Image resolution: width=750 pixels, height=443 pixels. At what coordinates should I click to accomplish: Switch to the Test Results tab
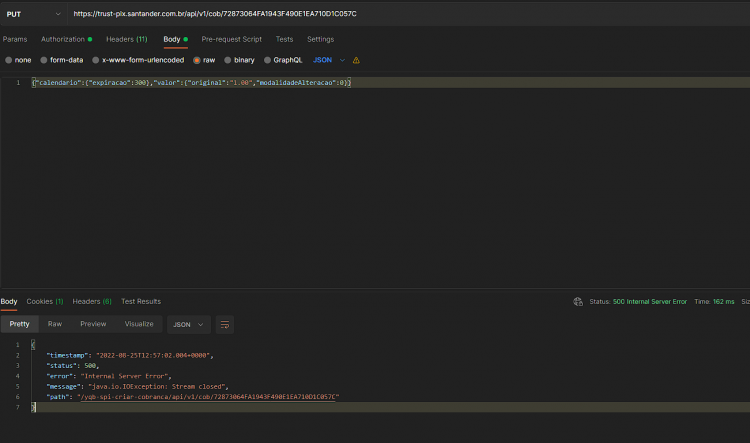coord(141,301)
